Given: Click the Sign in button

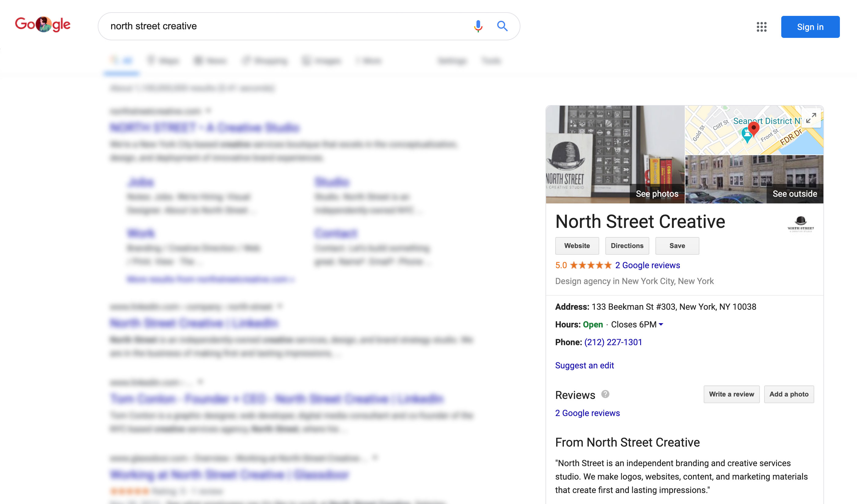Looking at the screenshot, I should click(x=810, y=27).
